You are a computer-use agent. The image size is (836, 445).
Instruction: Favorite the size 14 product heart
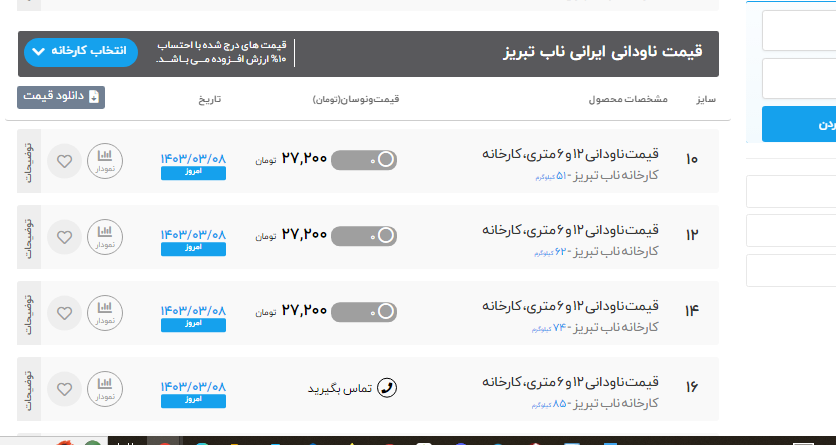coord(65,312)
